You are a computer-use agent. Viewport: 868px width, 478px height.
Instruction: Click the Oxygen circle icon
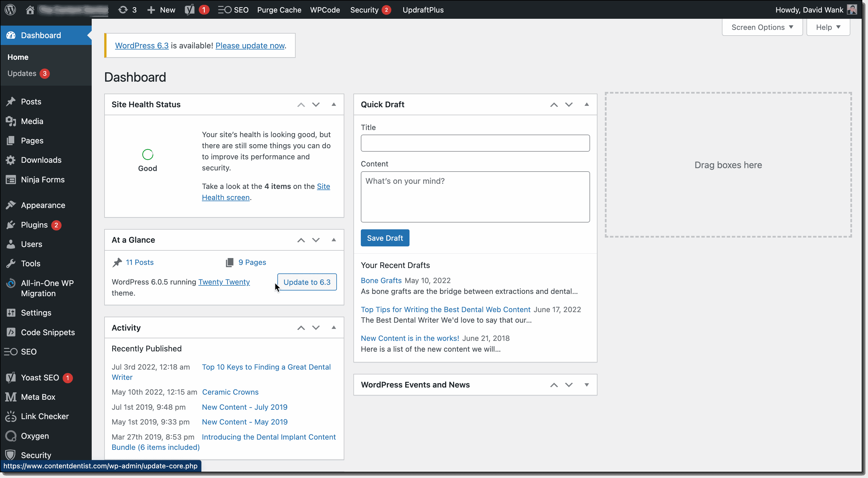click(x=11, y=436)
